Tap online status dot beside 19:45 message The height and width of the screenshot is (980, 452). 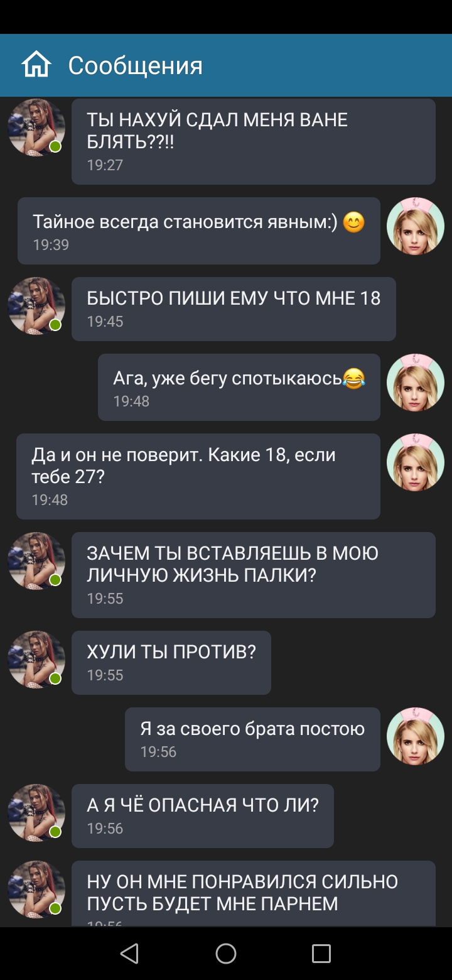[55, 325]
